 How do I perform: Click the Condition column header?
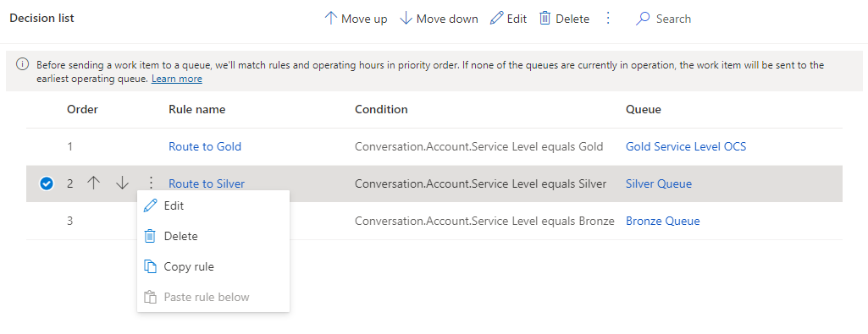(x=381, y=109)
